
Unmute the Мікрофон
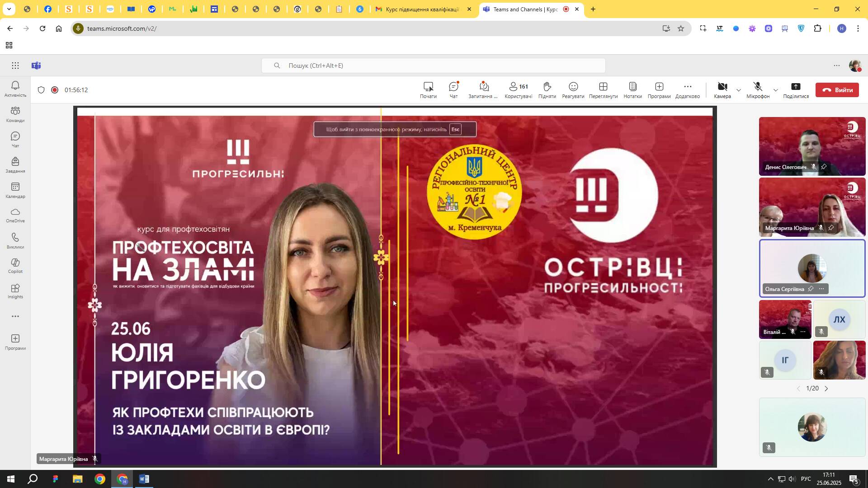(758, 90)
